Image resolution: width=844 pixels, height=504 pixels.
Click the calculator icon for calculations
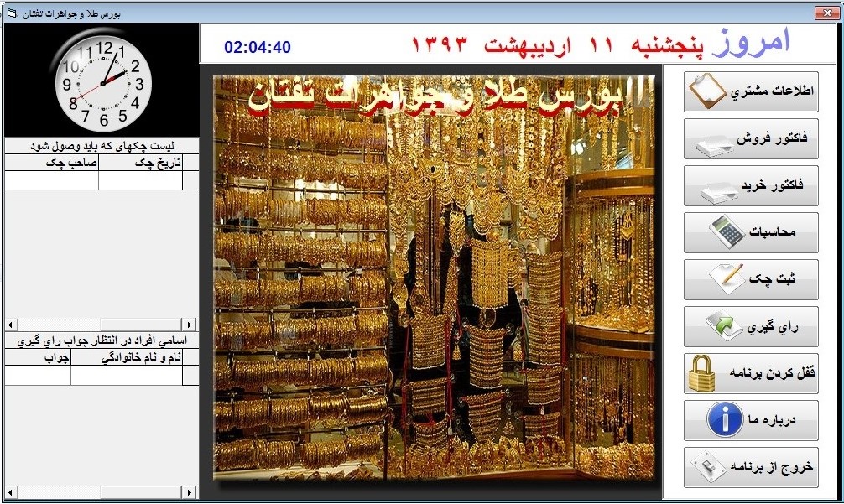(727, 231)
